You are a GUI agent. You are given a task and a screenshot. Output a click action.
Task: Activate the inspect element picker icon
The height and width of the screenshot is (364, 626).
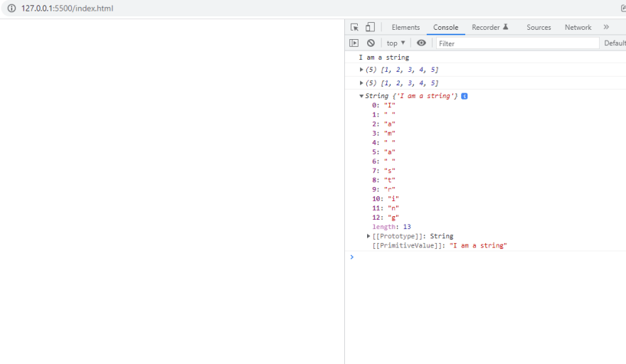point(354,27)
